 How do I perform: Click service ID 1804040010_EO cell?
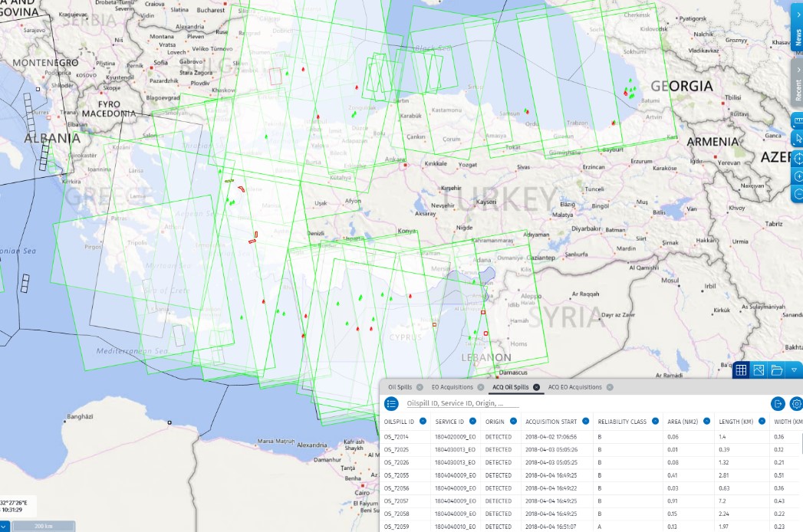(456, 527)
